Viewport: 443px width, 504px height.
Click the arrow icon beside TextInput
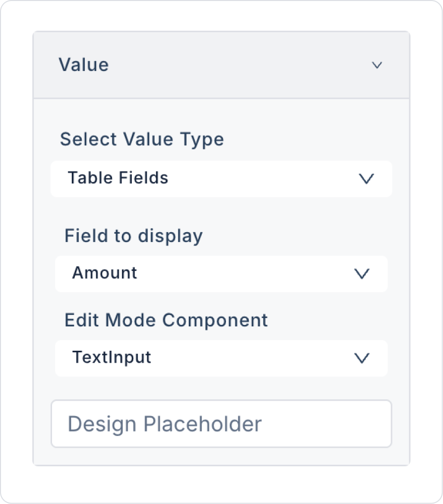click(362, 358)
